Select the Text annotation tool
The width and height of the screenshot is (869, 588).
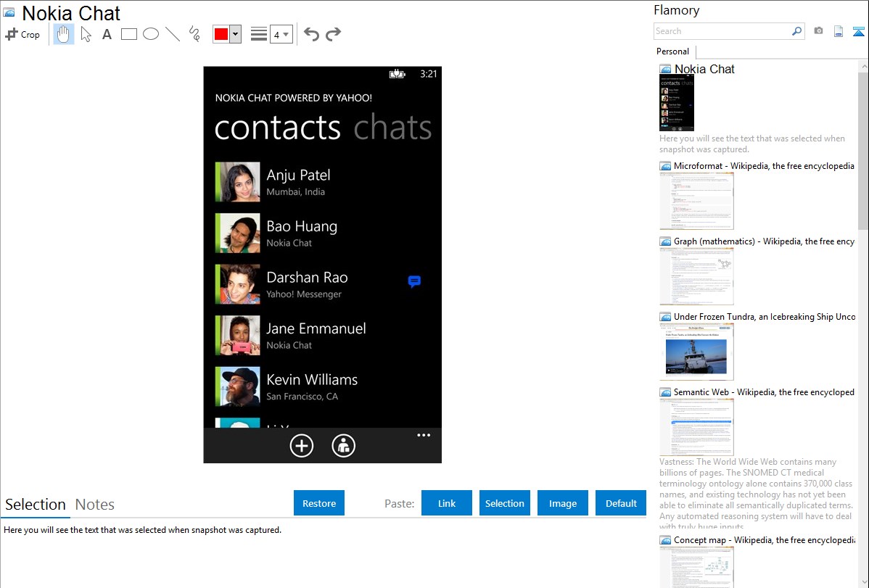(107, 34)
